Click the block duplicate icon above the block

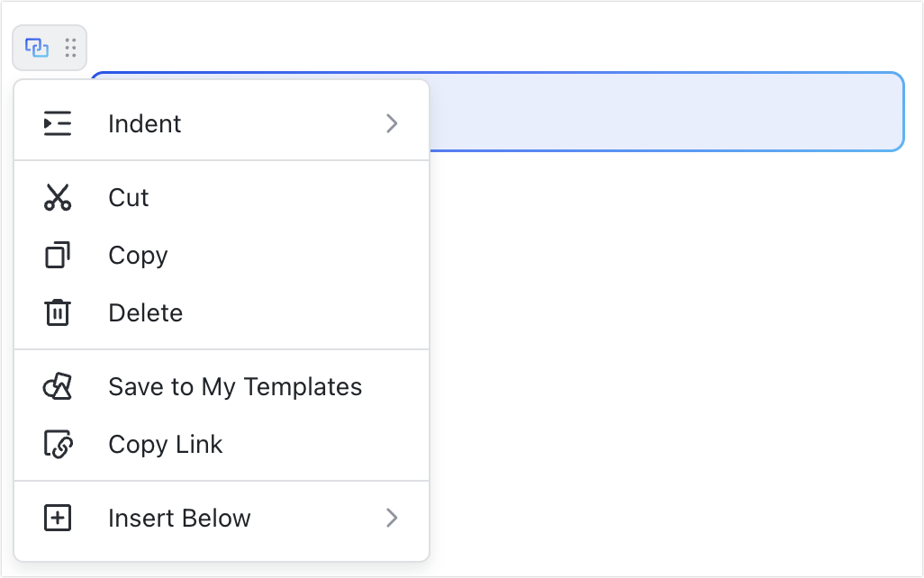(37, 47)
